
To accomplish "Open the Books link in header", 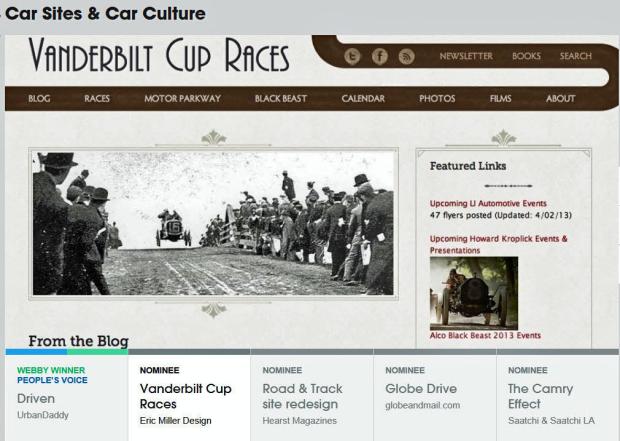I will pos(526,56).
